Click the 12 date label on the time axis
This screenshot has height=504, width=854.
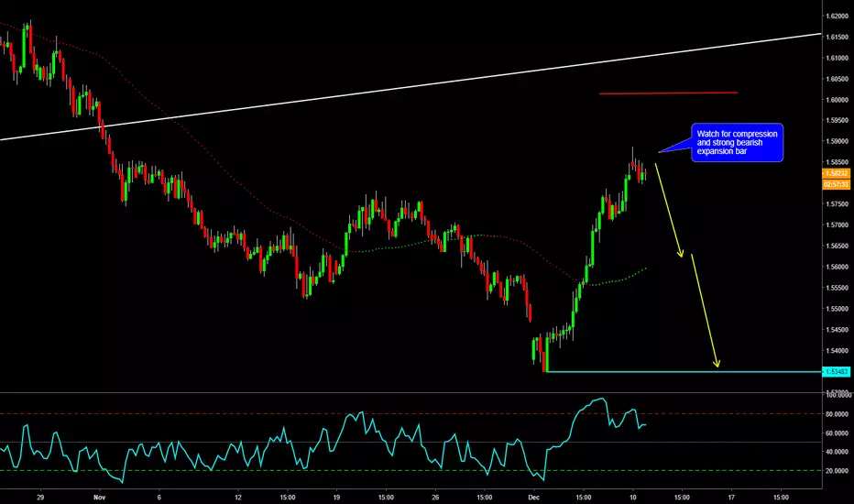pos(238,497)
